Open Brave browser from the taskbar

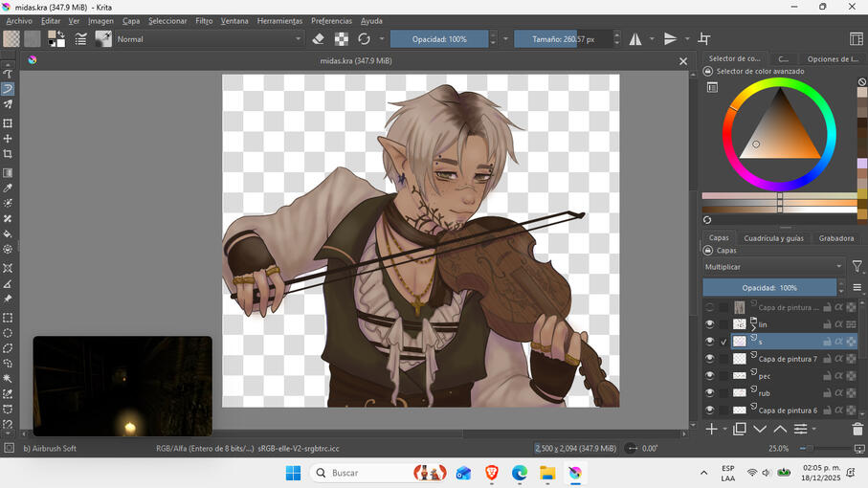pyautogui.click(x=491, y=473)
